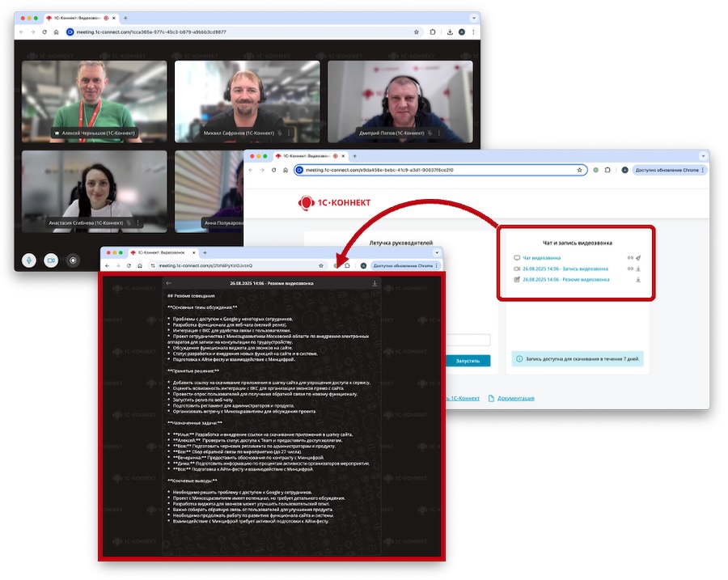728x580 pixels.
Task: Copy link icon for Чат видеозвонка
Action: click(629, 258)
